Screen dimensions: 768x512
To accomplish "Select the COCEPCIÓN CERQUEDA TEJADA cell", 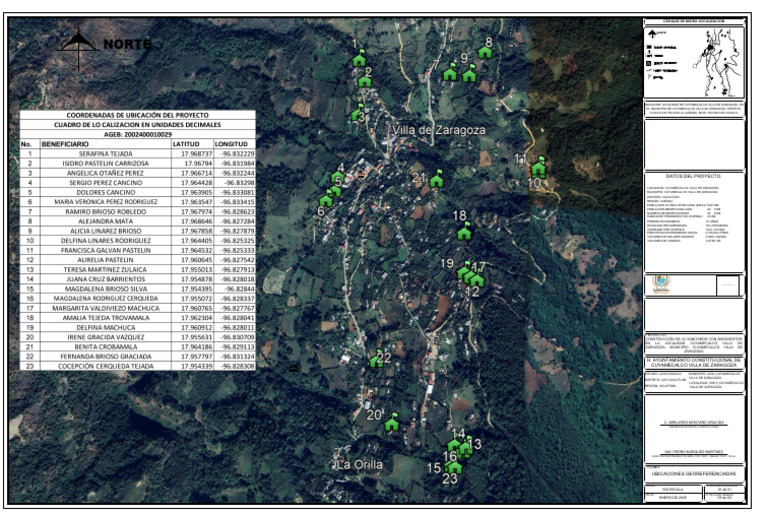I will [106, 366].
